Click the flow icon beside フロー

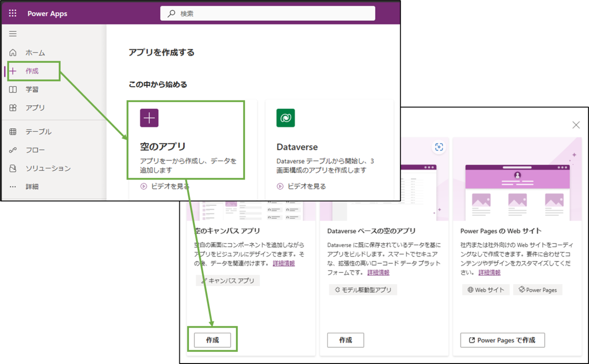[x=13, y=150]
